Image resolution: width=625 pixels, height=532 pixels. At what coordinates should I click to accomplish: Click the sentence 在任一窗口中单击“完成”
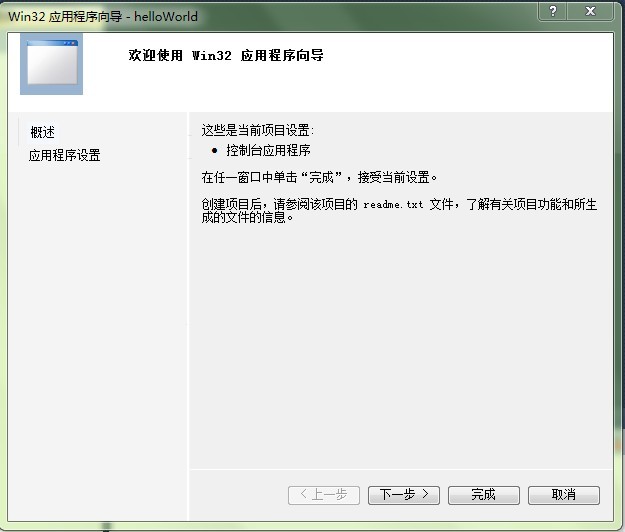point(272,177)
